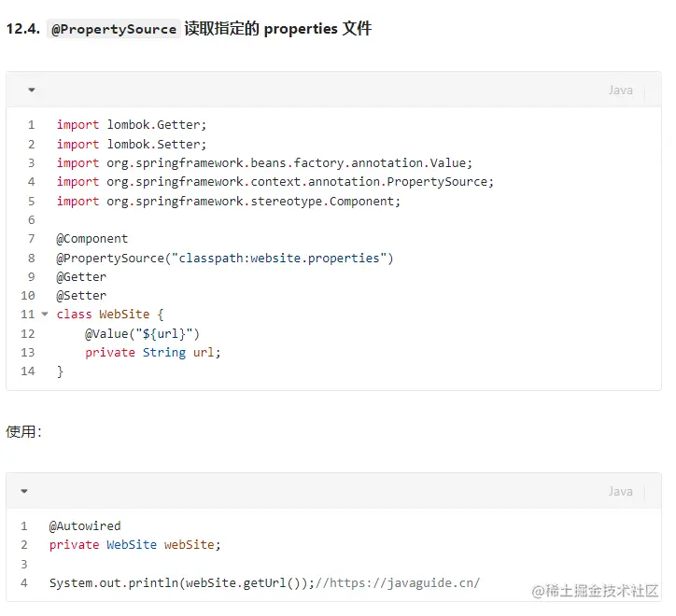The width and height of the screenshot is (676, 616).
Task: Click line number 8 in first block
Action: point(31,258)
